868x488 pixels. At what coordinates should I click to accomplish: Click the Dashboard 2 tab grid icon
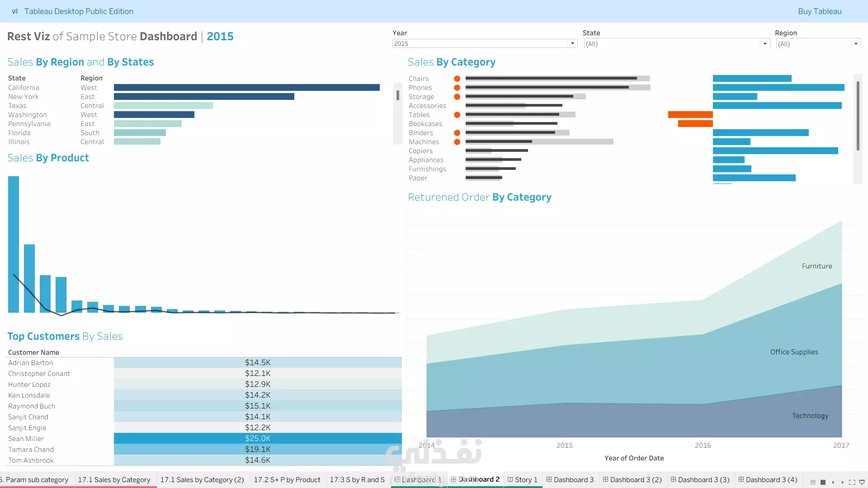pyautogui.click(x=453, y=479)
